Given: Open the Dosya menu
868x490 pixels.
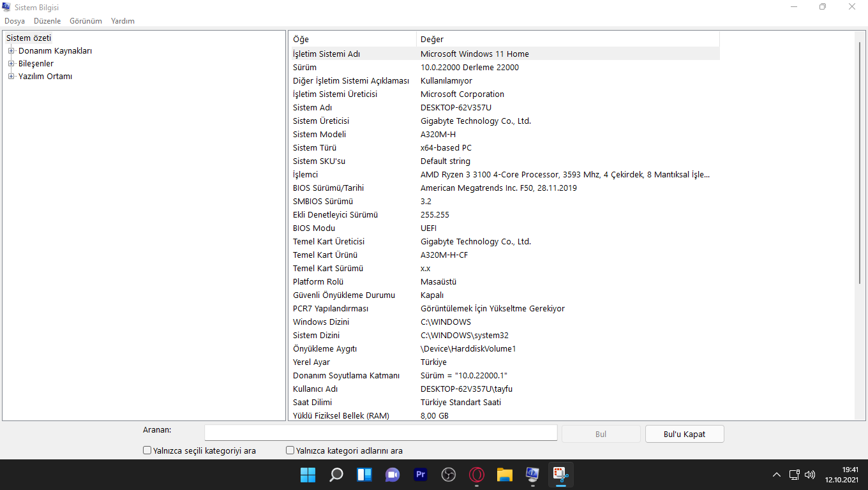Looking at the screenshot, I should pyautogui.click(x=15, y=21).
